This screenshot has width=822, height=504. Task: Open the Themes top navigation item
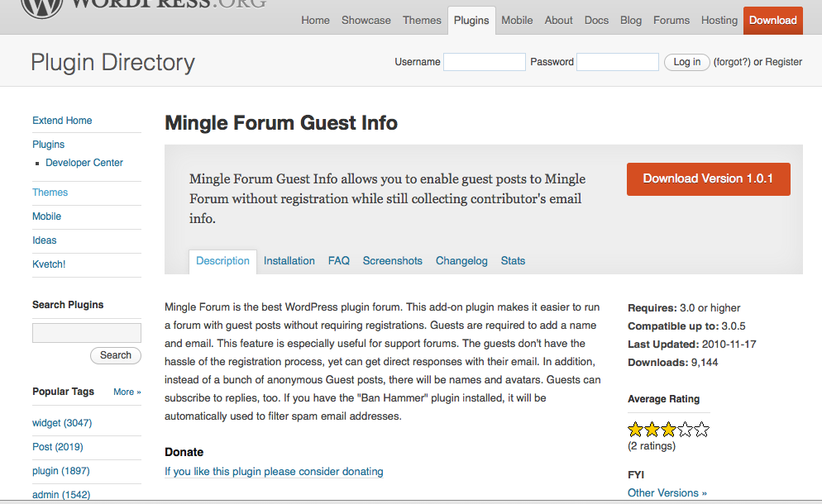(422, 21)
